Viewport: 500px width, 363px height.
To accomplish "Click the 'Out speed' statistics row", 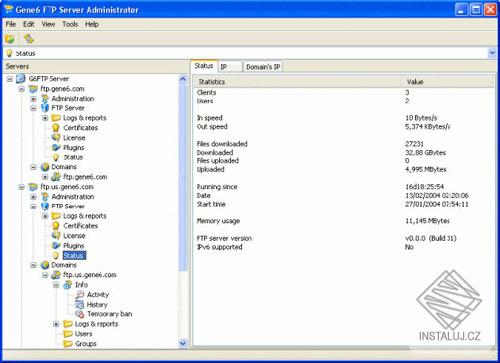I will click(343, 127).
